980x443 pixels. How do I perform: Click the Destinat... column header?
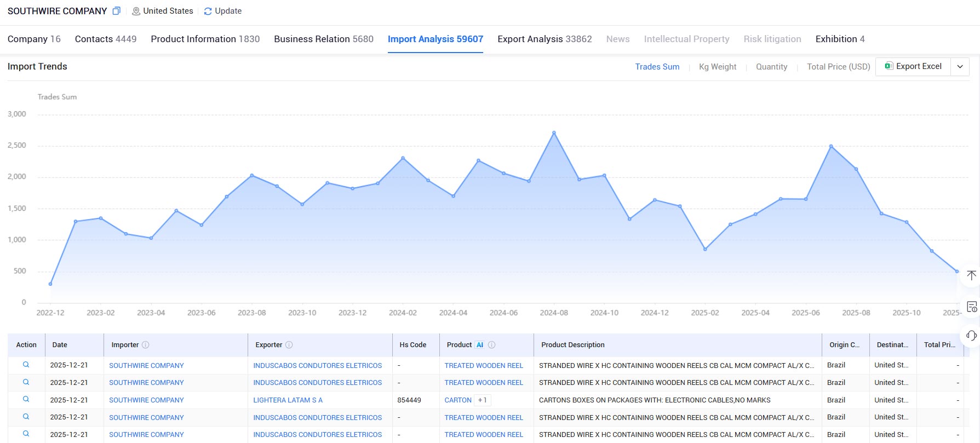892,345
